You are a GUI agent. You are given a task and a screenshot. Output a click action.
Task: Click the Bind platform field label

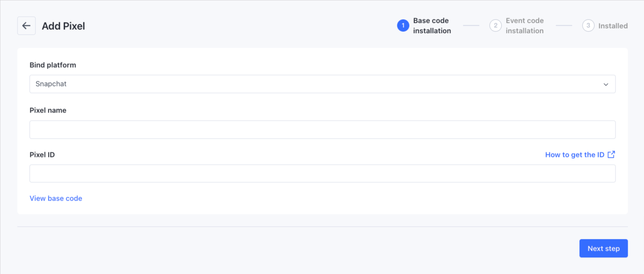(x=53, y=65)
